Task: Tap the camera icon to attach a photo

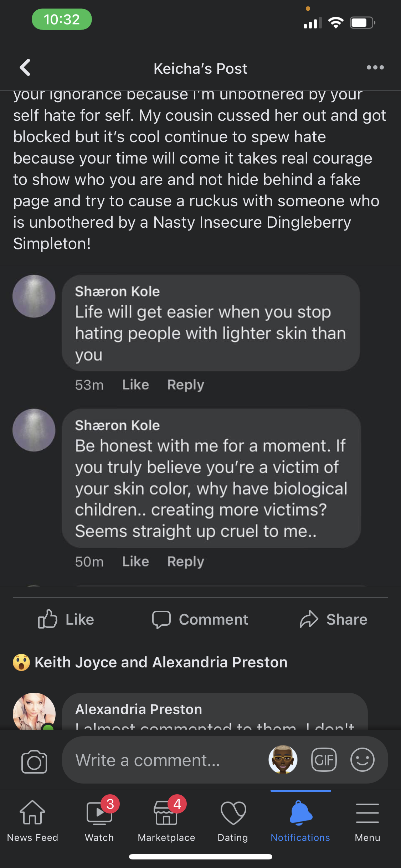Action: tap(34, 761)
